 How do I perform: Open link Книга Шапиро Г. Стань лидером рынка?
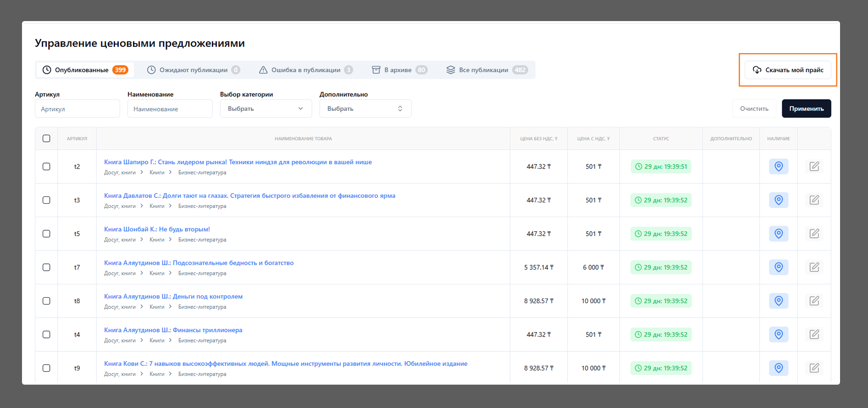[x=238, y=162]
